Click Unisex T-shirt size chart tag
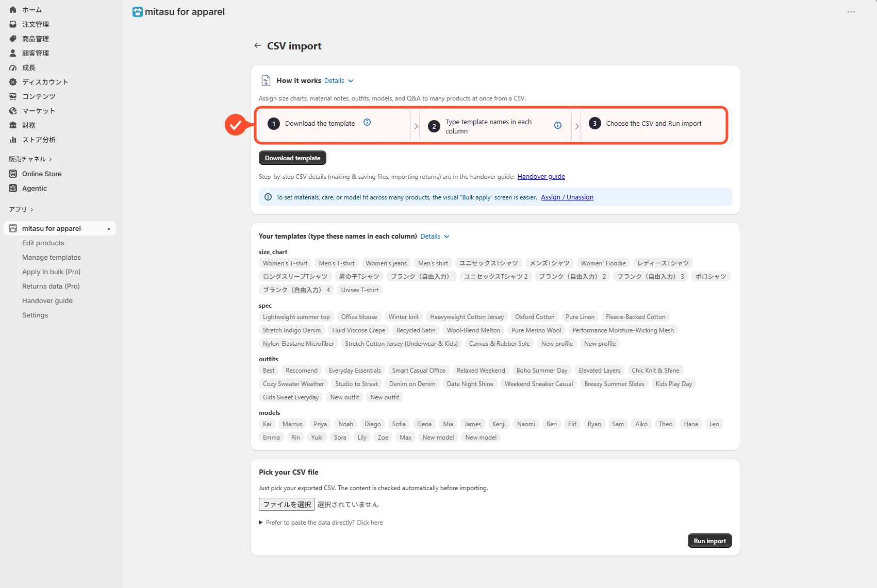Image resolution: width=877 pixels, height=588 pixels. [x=360, y=290]
